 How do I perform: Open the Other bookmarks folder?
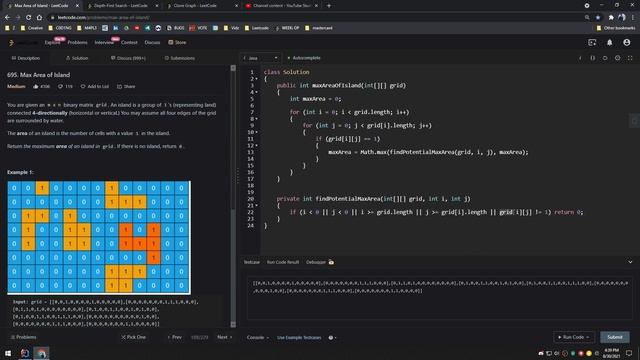click(x=616, y=28)
